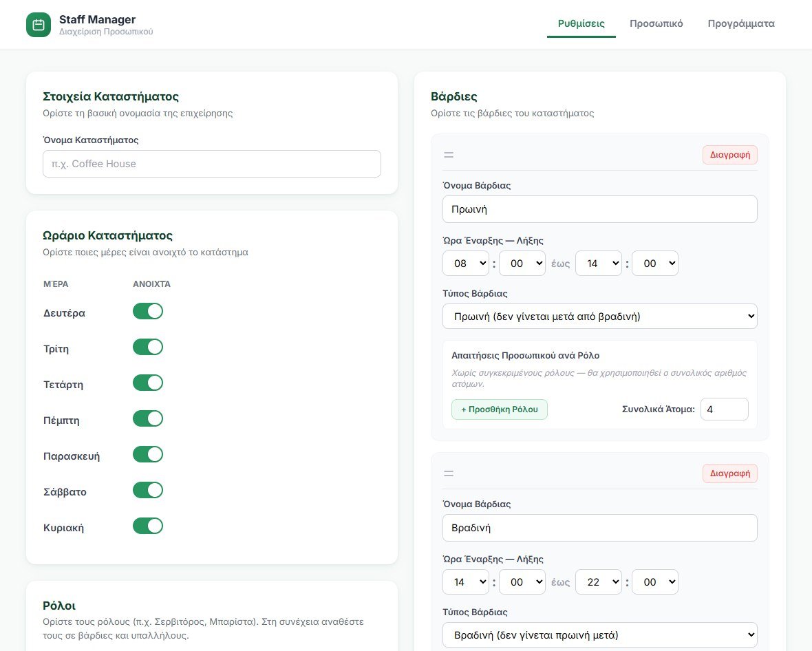Open the Βραδινή shift start minutes dropdown
812x651 pixels.
[x=522, y=582]
